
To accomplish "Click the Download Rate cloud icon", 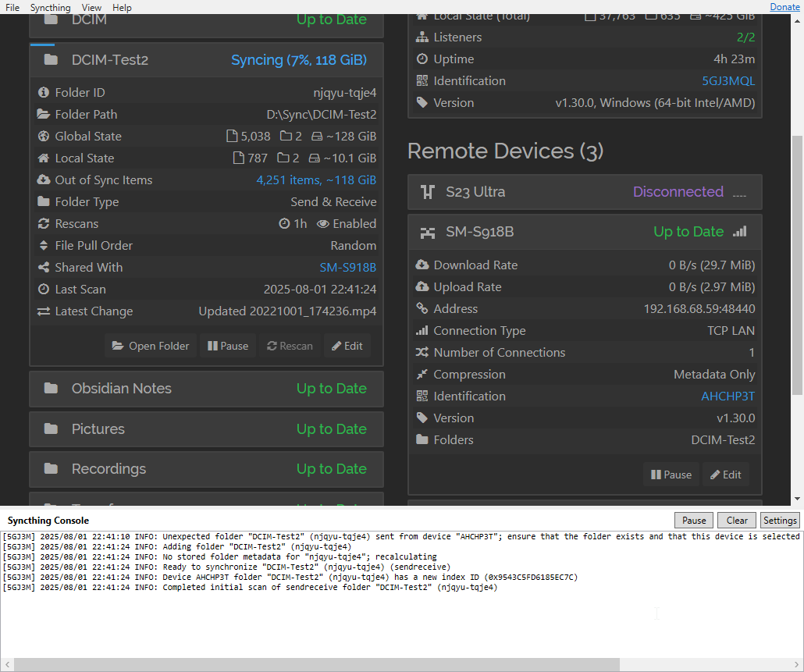I will pyautogui.click(x=422, y=265).
